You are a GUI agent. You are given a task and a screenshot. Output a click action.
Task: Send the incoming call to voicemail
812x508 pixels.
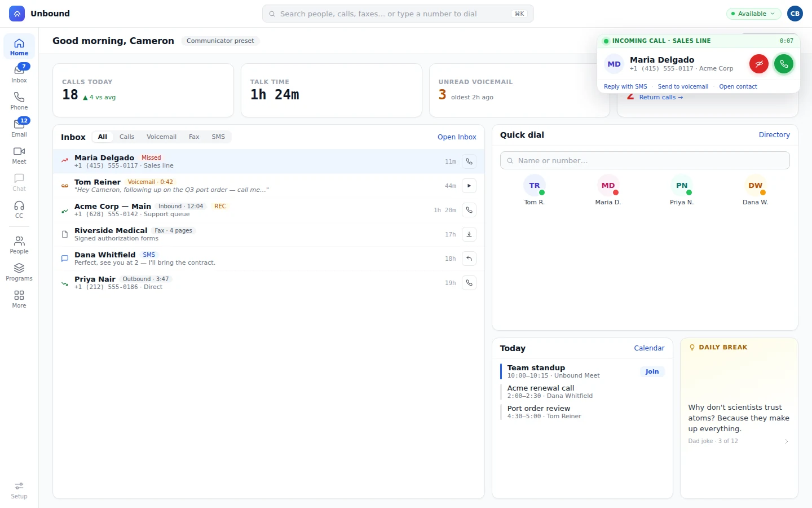[x=683, y=86]
